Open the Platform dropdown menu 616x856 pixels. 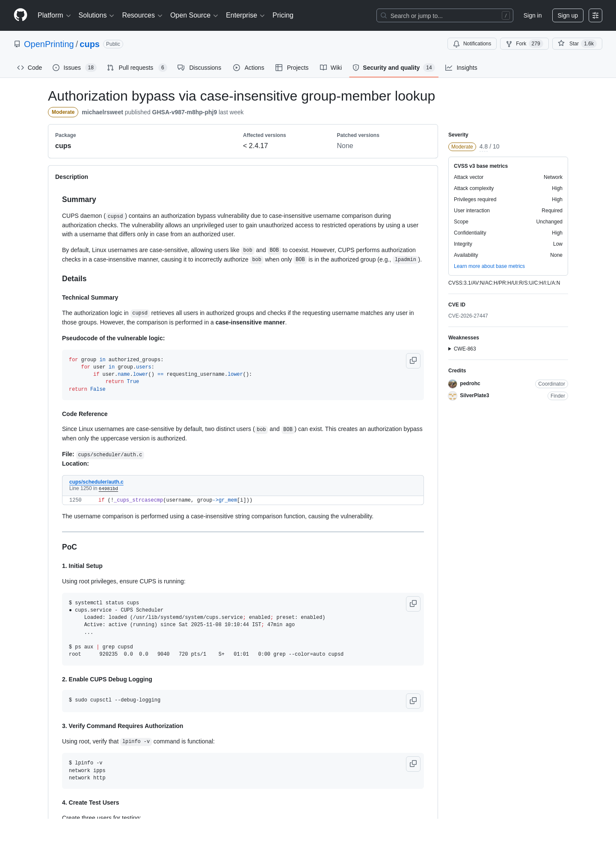click(x=54, y=15)
